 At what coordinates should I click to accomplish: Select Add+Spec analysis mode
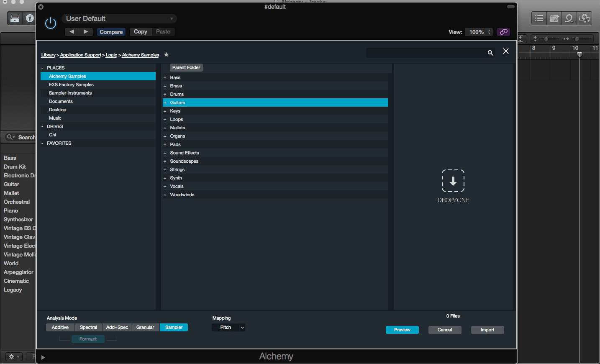click(x=117, y=327)
